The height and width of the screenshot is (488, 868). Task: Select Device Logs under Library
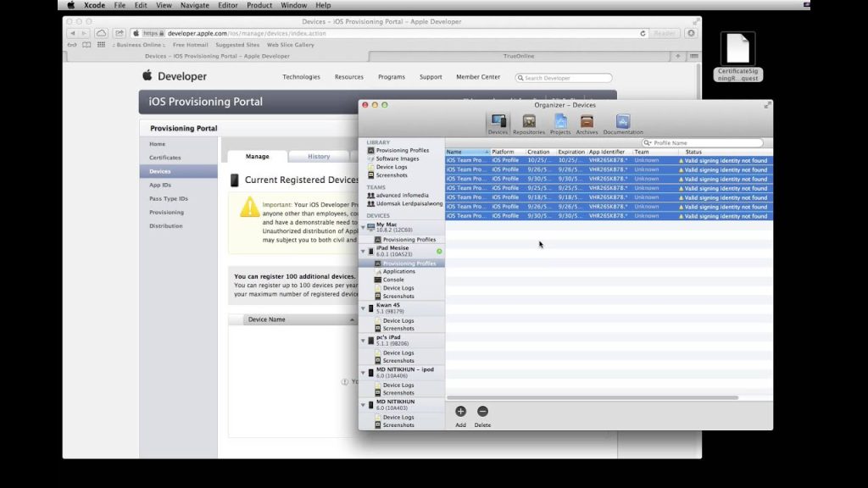tap(392, 167)
